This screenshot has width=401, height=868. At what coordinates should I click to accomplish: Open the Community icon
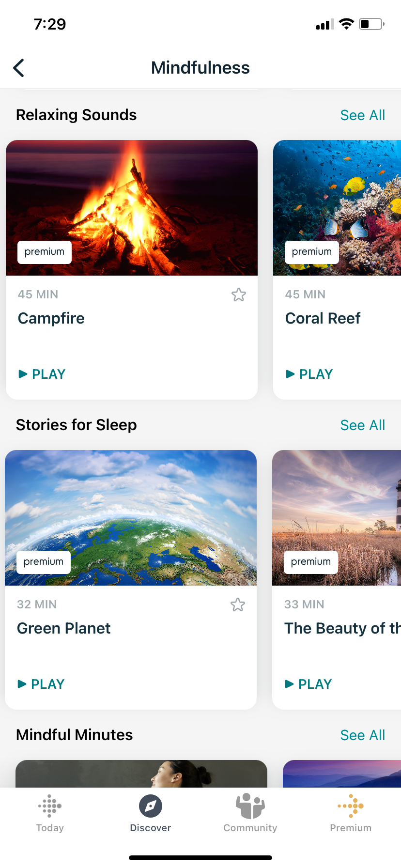point(250,806)
